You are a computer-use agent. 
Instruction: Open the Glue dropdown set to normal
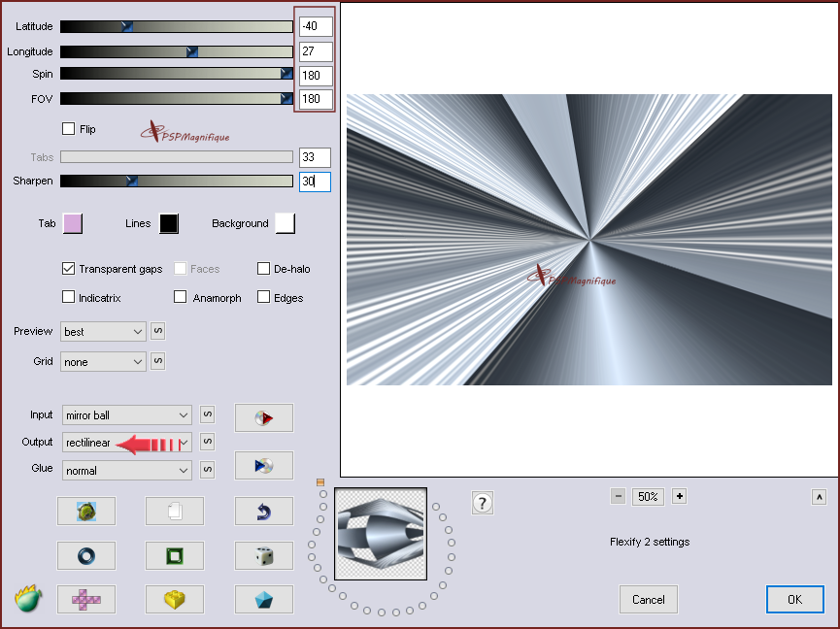(126, 471)
